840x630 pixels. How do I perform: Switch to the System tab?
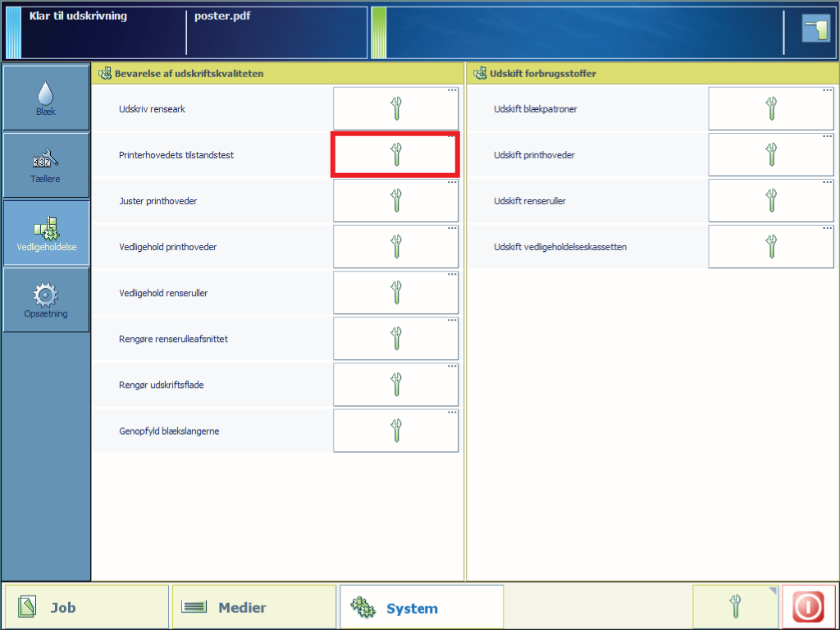422,607
